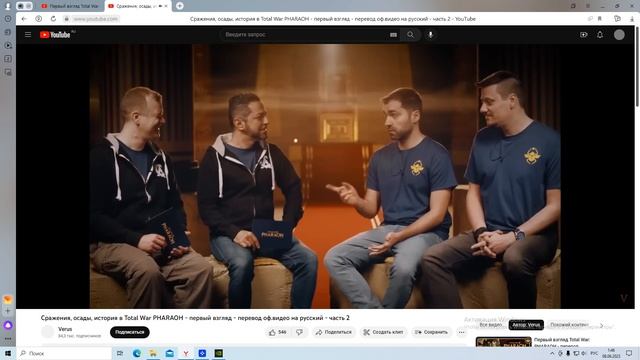Like the video with thumbs up
The height and width of the screenshot is (360, 640).
278,332
